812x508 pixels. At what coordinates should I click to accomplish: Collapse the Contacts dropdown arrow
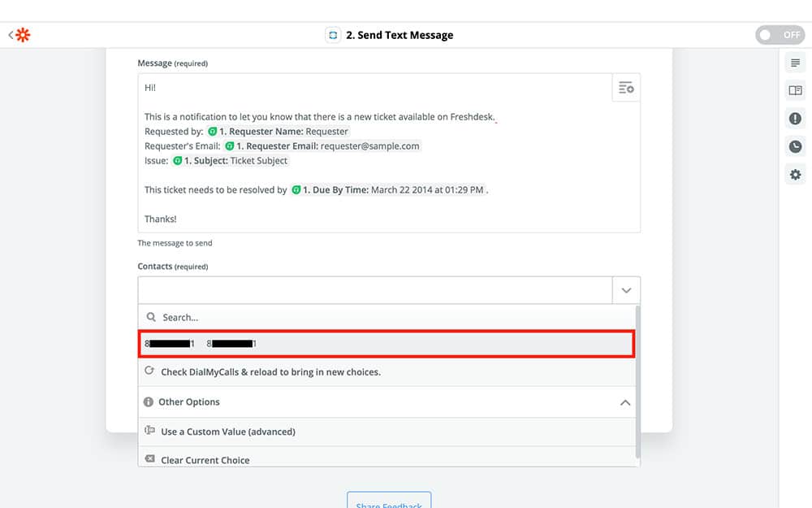tap(625, 290)
